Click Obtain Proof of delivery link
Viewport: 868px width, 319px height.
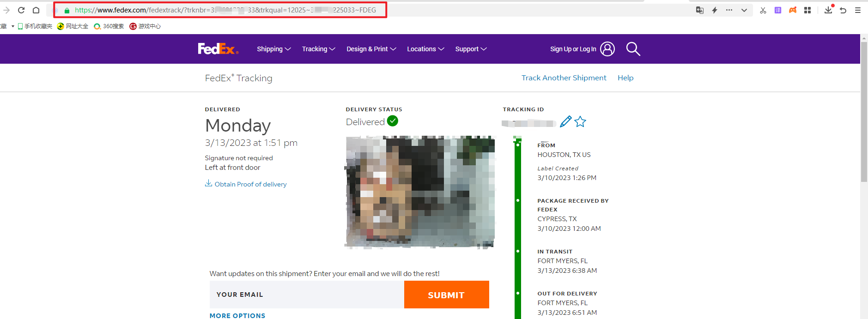(246, 184)
